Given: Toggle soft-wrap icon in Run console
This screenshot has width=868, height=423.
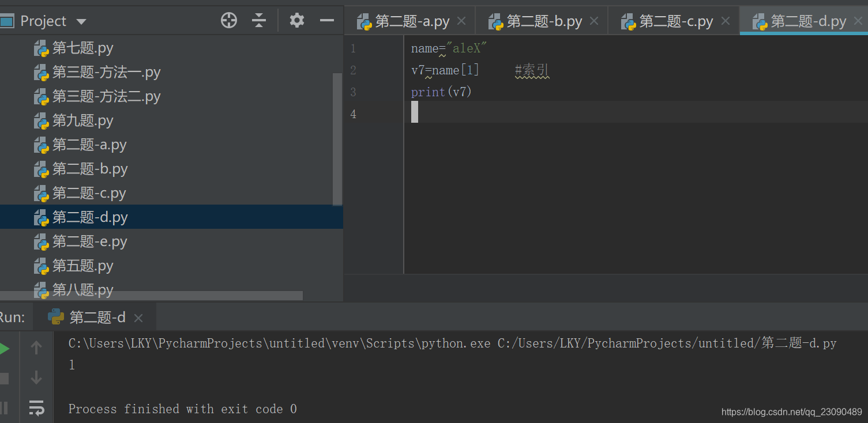Looking at the screenshot, I should coord(36,408).
